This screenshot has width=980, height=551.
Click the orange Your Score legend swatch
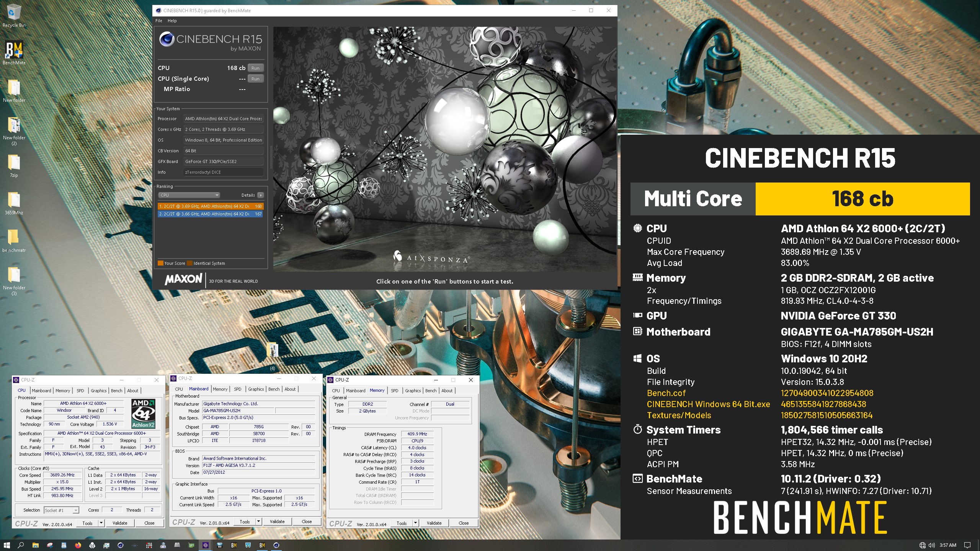click(x=160, y=263)
